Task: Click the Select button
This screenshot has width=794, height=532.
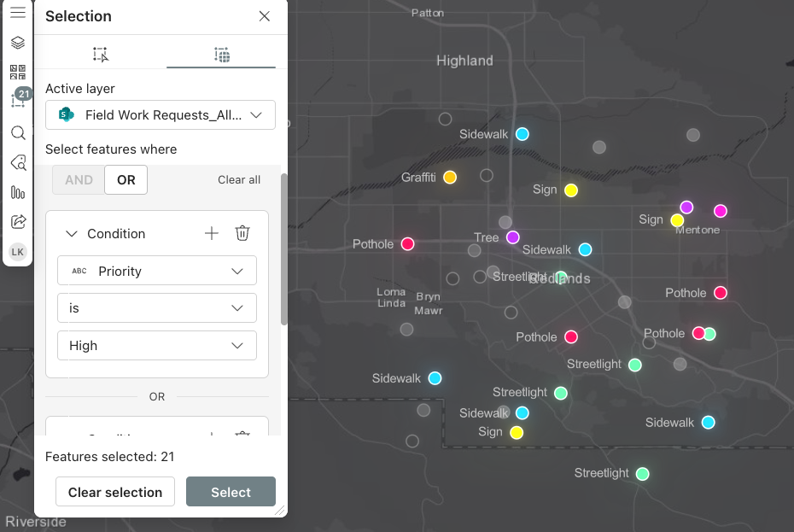Action: click(x=231, y=492)
